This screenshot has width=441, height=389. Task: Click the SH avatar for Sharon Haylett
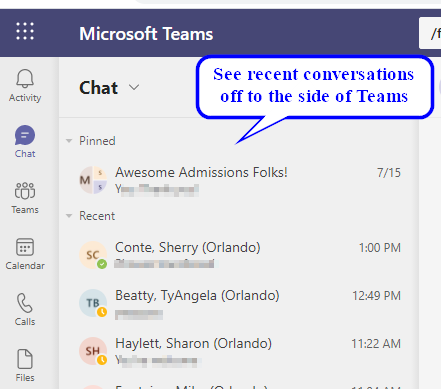click(x=93, y=351)
